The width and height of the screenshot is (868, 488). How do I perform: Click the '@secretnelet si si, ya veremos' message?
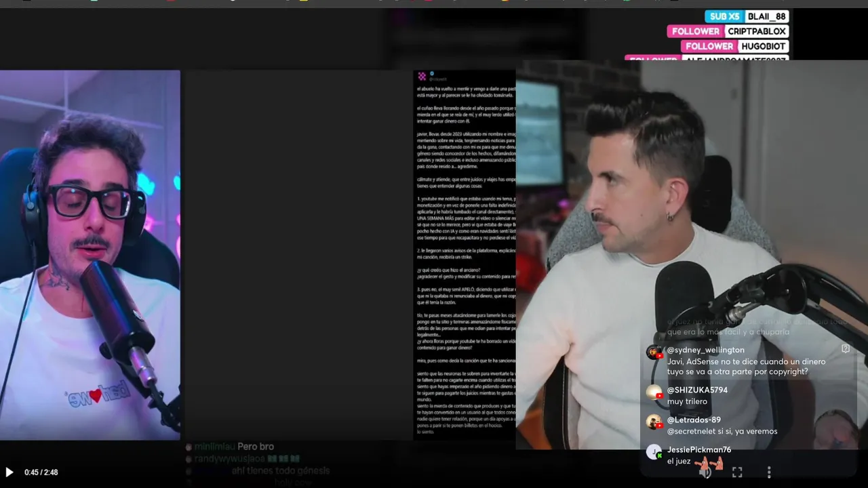(x=722, y=431)
